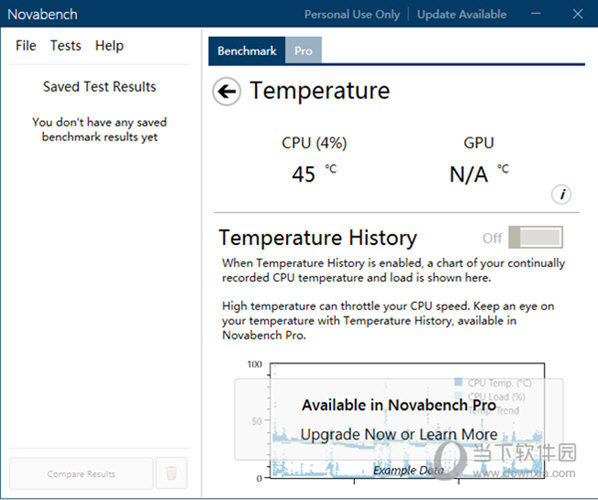Viewport: 598px width, 500px height.
Task: Switch to the Pro tab
Action: click(x=303, y=51)
